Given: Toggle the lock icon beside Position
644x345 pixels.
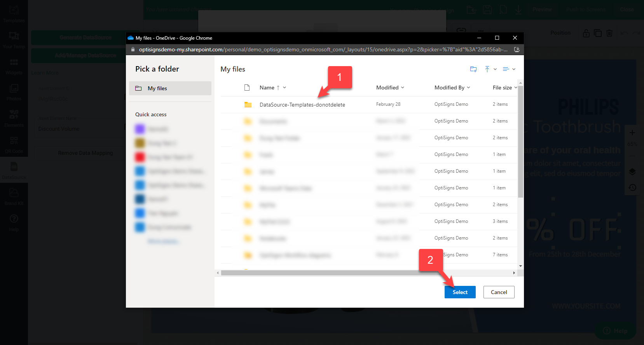Looking at the screenshot, I should 586,33.
